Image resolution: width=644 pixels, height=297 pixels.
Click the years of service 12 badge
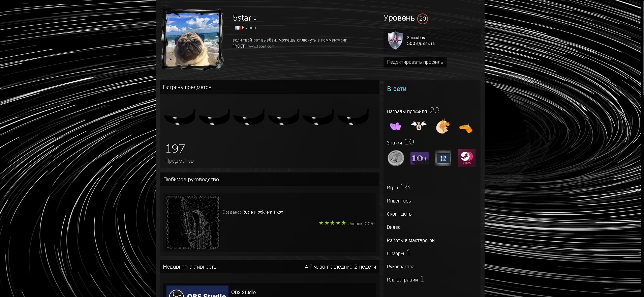tap(443, 158)
